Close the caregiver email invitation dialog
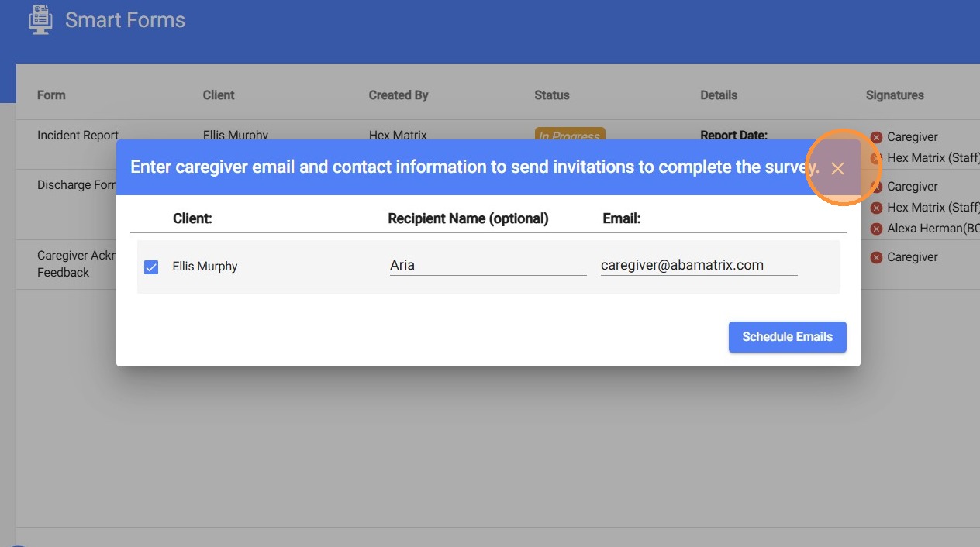The width and height of the screenshot is (980, 547). point(837,168)
